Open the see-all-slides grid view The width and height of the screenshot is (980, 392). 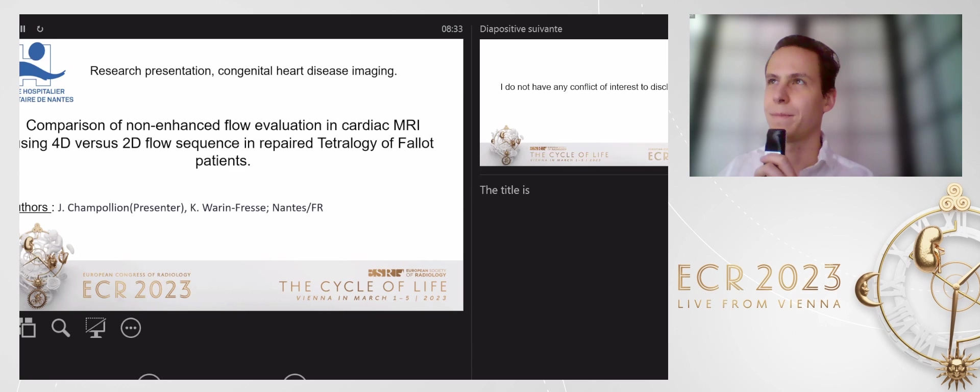click(28, 328)
